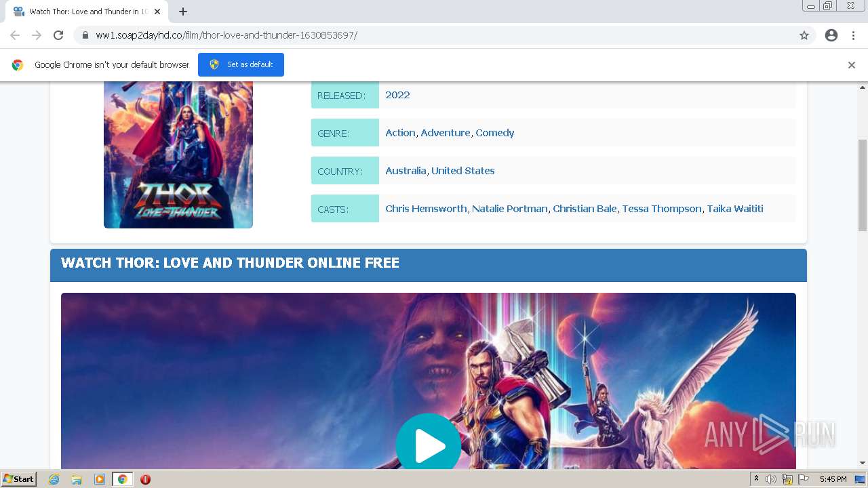868x488 pixels.
Task: Click the scrollbar down arrow
Action: point(863,463)
